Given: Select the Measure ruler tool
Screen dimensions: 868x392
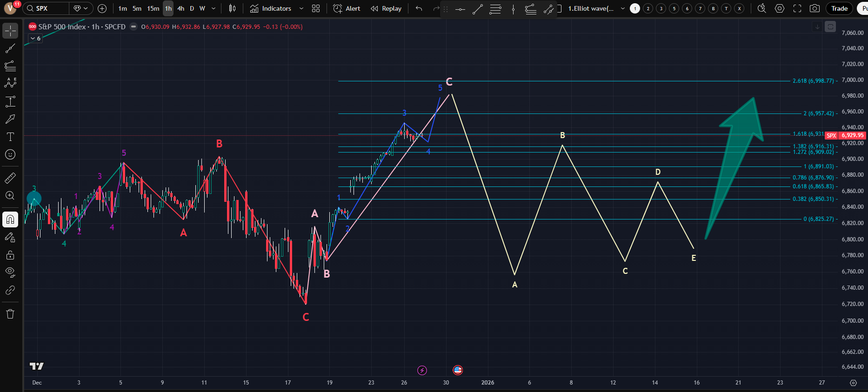Looking at the screenshot, I should (10, 178).
